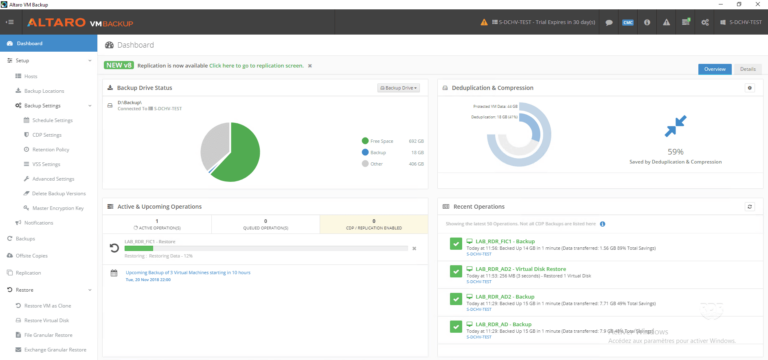The width and height of the screenshot is (768, 360).
Task: Switch to the Overview tab
Action: [x=715, y=70]
